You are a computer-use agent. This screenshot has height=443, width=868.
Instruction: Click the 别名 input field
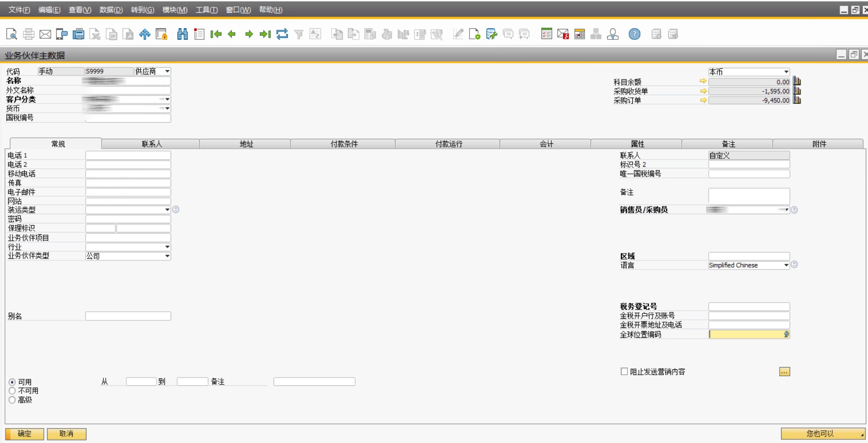128,316
